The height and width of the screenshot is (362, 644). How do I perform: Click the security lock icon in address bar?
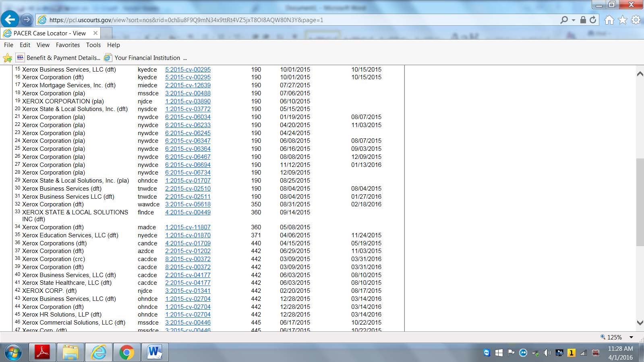(x=583, y=20)
